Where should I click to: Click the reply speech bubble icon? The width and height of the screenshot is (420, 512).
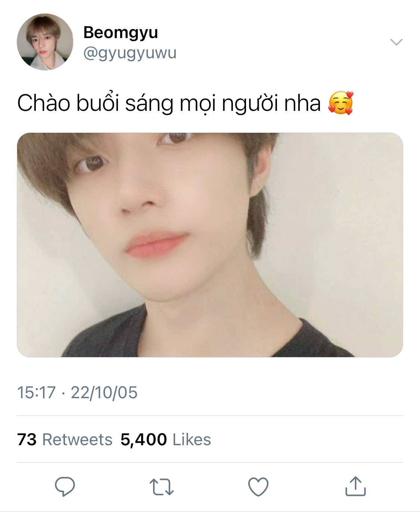point(65,487)
